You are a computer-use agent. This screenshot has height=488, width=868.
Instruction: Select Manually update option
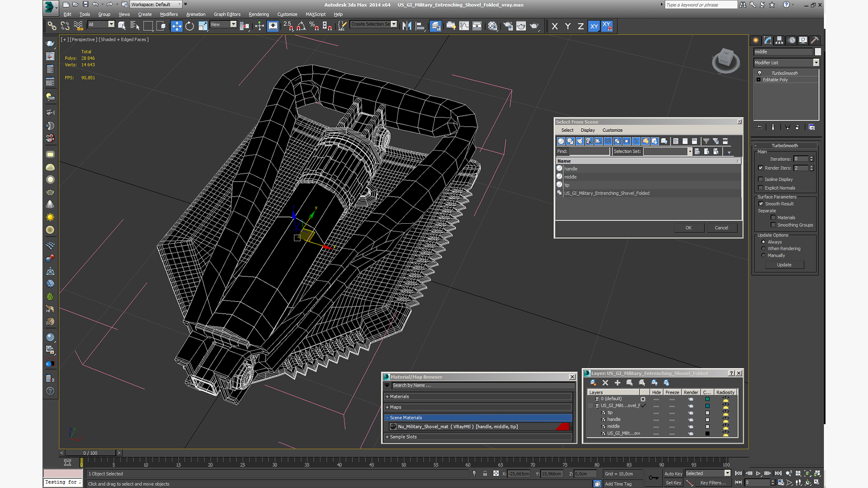pyautogui.click(x=764, y=255)
